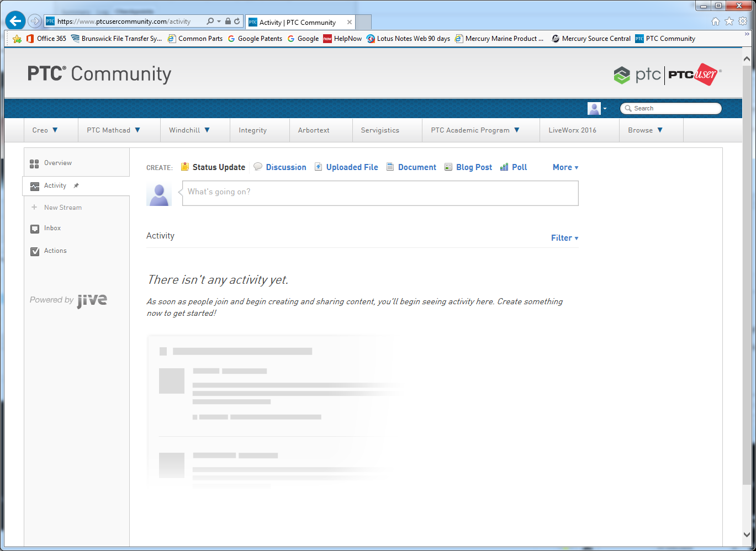
Task: Open the LiveWorx 2016 nav item
Action: coord(573,130)
